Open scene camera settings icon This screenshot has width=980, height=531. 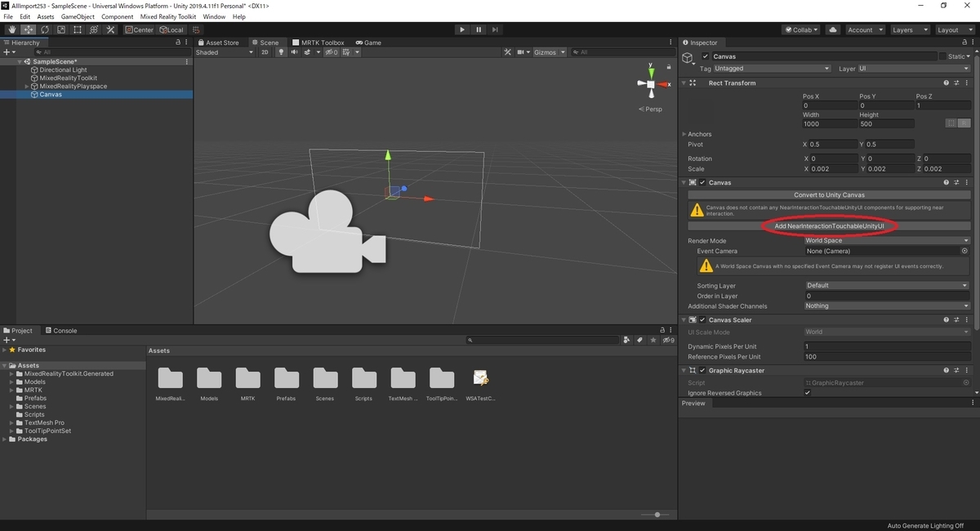point(522,52)
